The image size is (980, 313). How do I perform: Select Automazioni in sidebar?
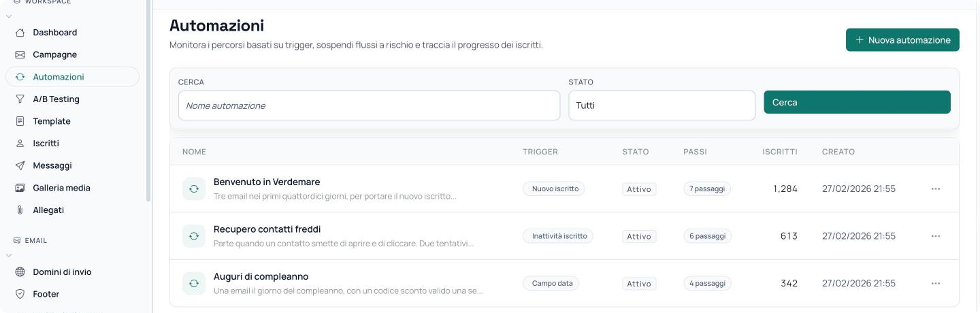72,77
